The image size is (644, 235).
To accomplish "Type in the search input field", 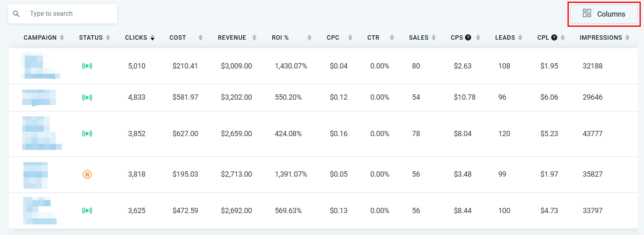I will point(71,14).
